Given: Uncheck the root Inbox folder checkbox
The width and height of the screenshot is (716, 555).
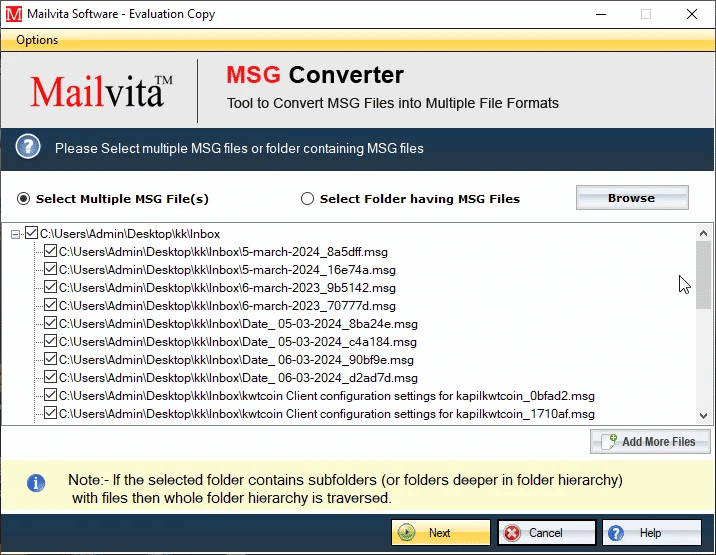Looking at the screenshot, I should click(31, 233).
